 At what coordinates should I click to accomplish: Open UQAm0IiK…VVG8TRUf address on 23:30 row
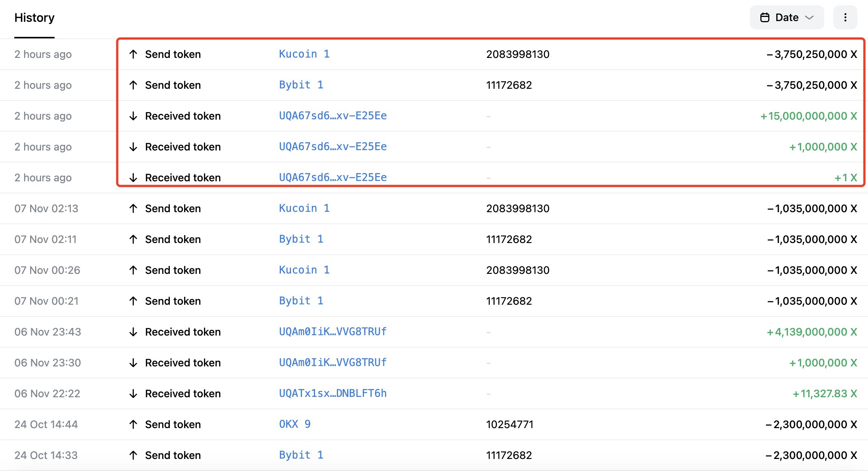[333, 363]
